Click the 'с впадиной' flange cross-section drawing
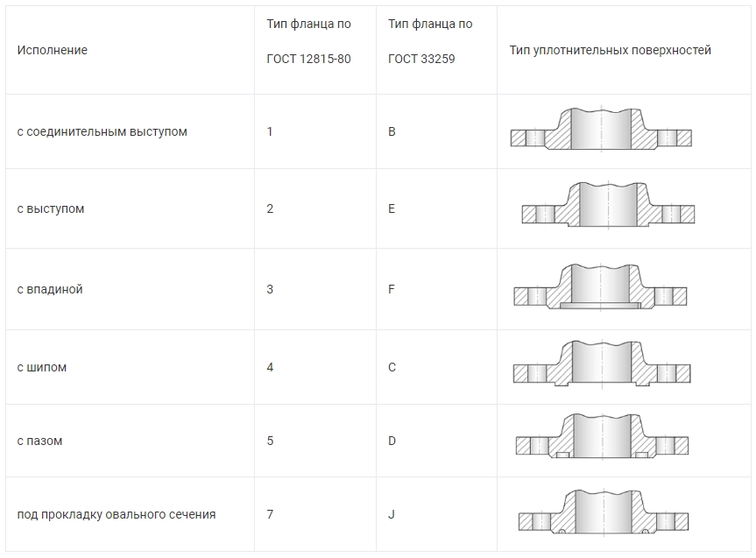 pos(600,287)
